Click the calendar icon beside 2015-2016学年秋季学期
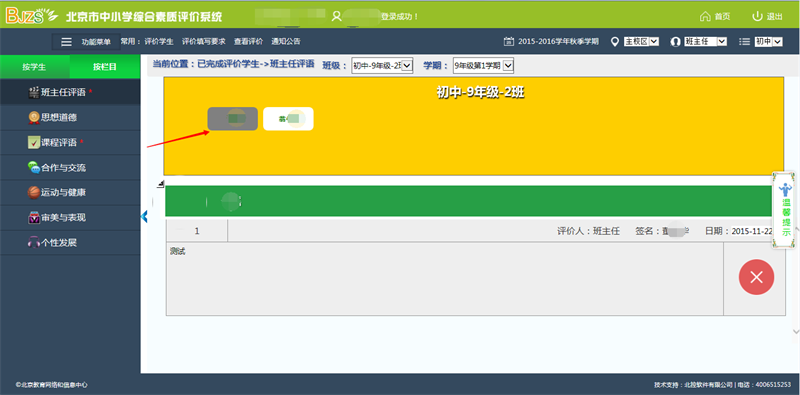 pos(508,42)
